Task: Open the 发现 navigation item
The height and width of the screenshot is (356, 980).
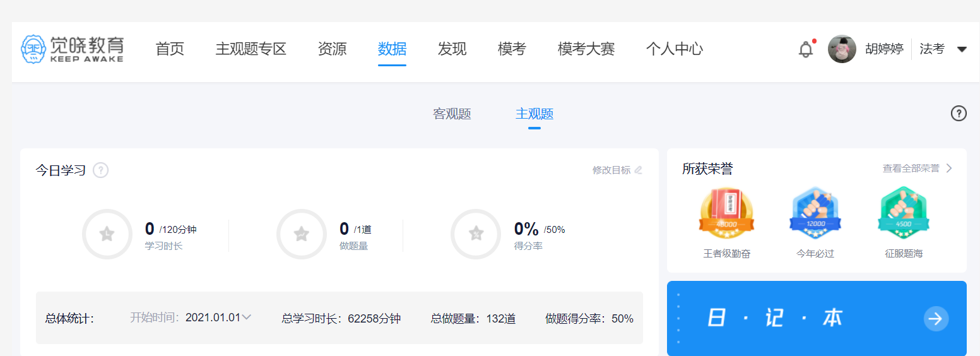Action: (452, 49)
